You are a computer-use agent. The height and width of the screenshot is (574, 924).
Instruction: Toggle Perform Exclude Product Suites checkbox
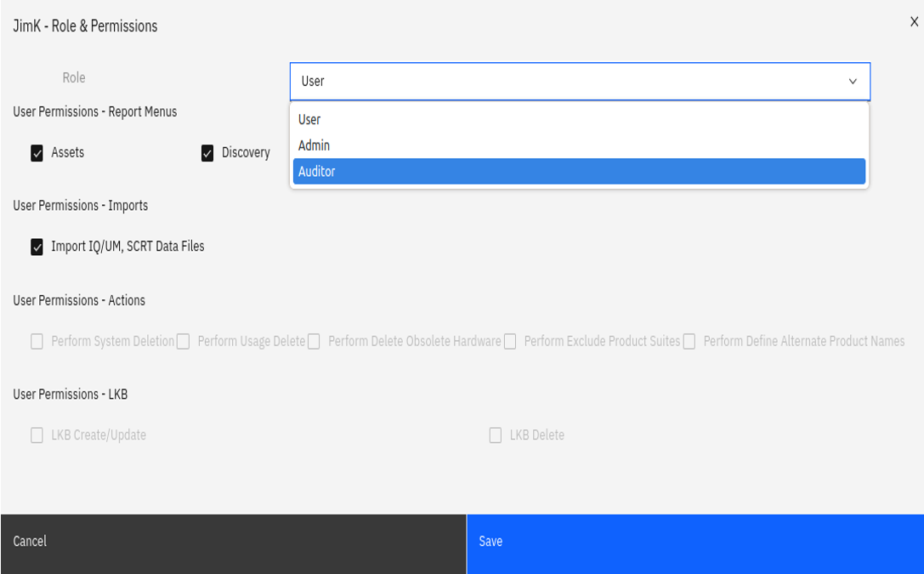click(510, 342)
